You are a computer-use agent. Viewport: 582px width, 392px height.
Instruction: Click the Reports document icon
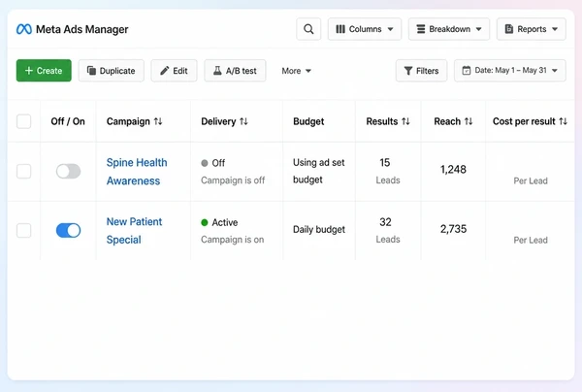click(509, 29)
